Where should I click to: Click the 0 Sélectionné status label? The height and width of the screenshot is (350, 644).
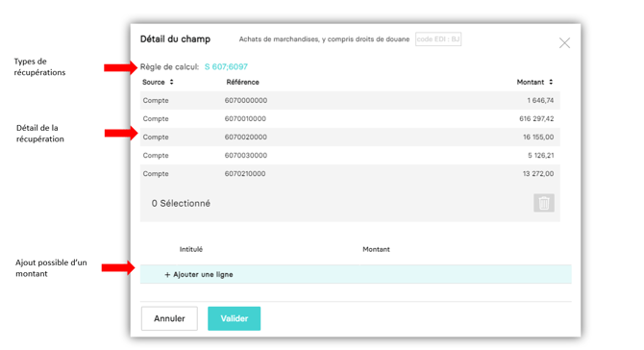tap(181, 203)
